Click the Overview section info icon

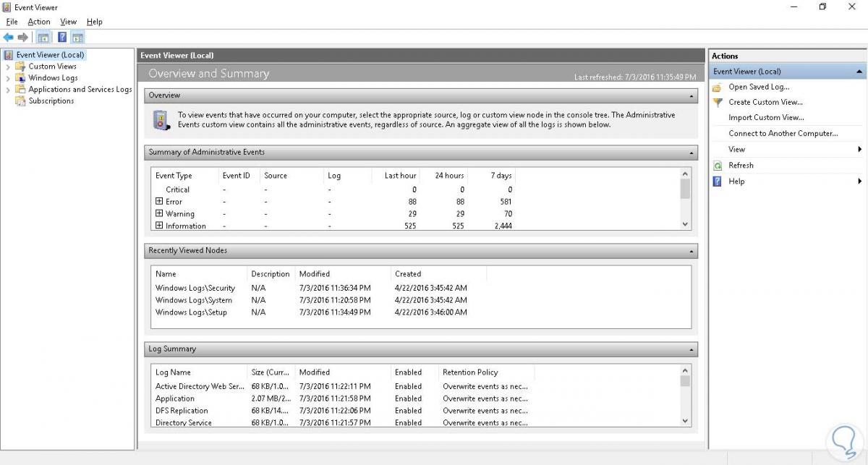click(162, 120)
